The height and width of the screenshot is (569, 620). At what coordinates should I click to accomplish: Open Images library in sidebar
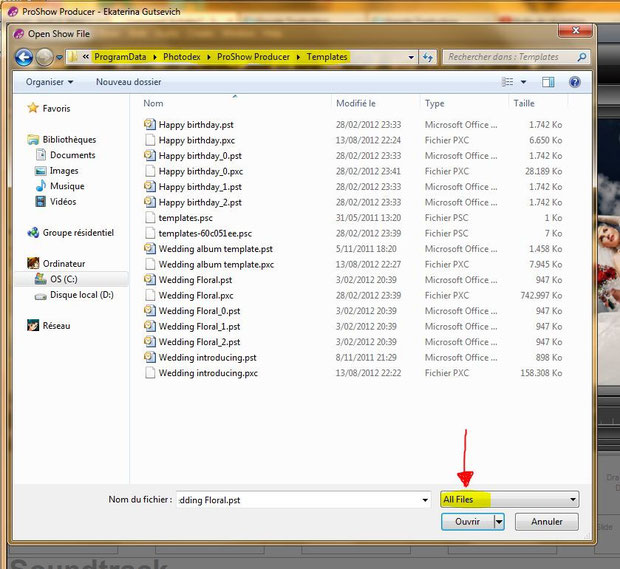(x=64, y=170)
